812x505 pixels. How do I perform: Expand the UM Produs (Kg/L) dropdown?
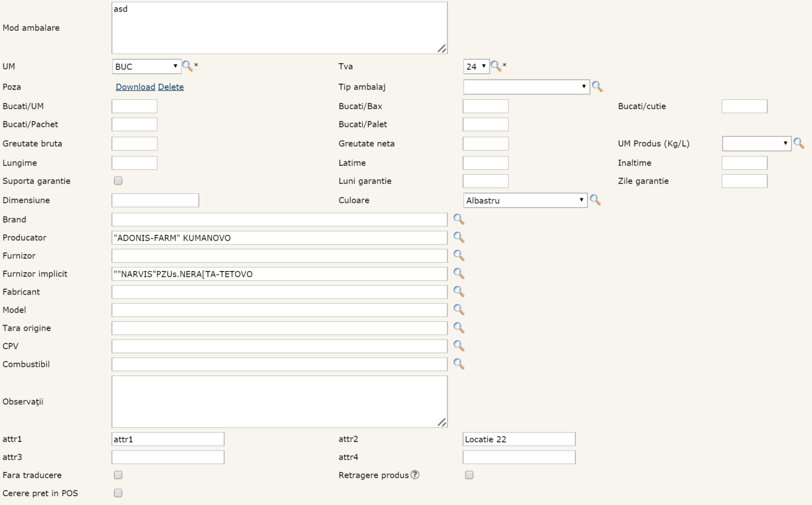756,144
